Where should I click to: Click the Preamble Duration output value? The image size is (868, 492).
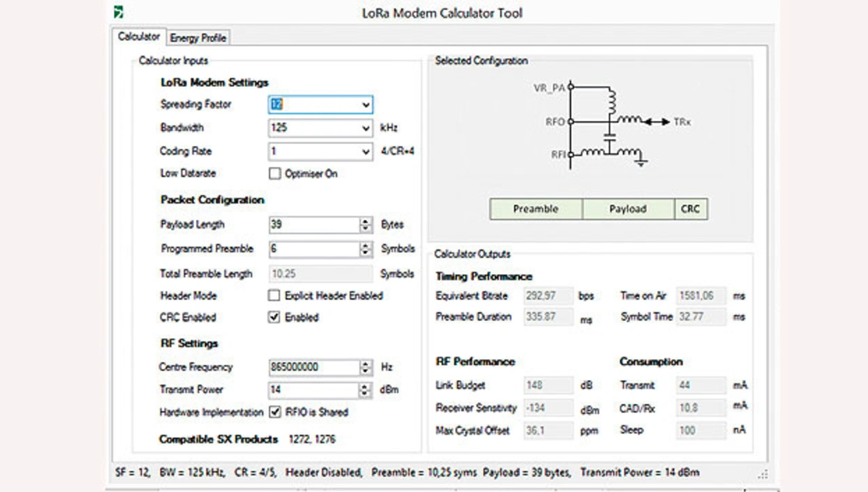tap(549, 317)
